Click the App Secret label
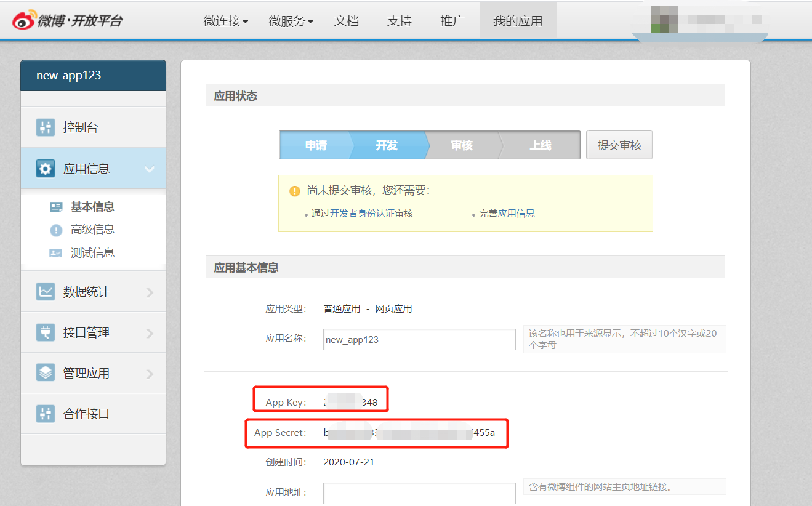Screen dimensions: 812x506 (280, 433)
